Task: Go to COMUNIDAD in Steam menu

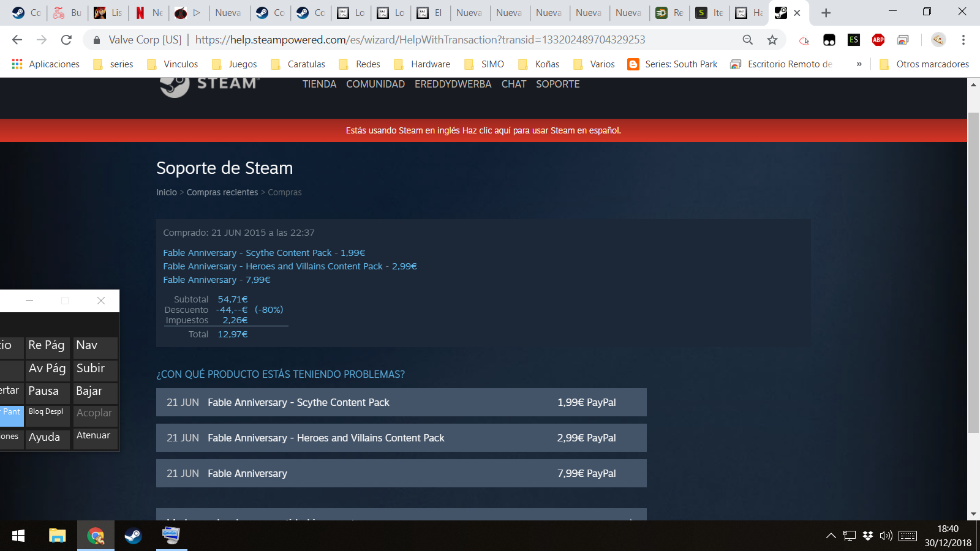Action: (x=375, y=84)
